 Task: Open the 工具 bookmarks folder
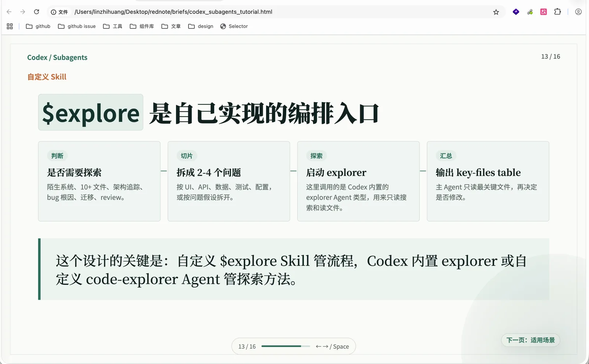tap(113, 26)
